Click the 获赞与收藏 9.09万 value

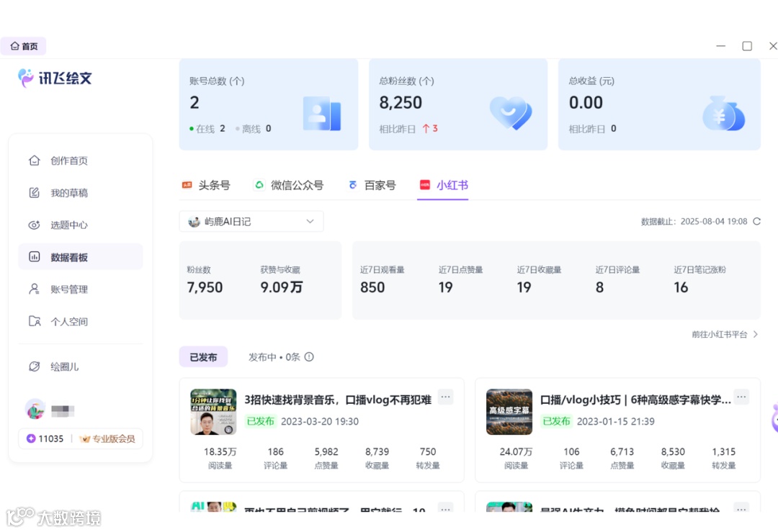(x=282, y=287)
